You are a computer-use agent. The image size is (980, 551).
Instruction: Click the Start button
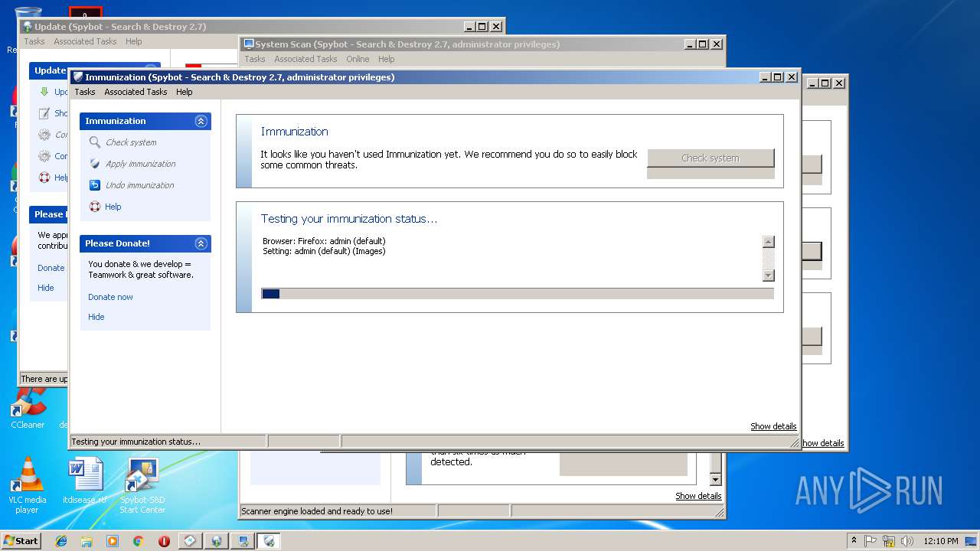pos(21,541)
